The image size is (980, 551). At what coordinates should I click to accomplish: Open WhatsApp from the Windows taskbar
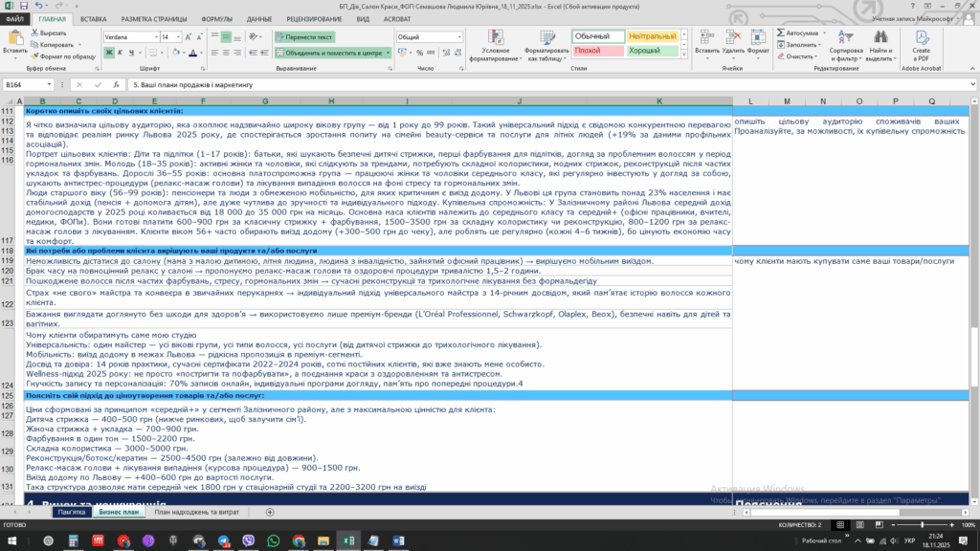(x=274, y=540)
